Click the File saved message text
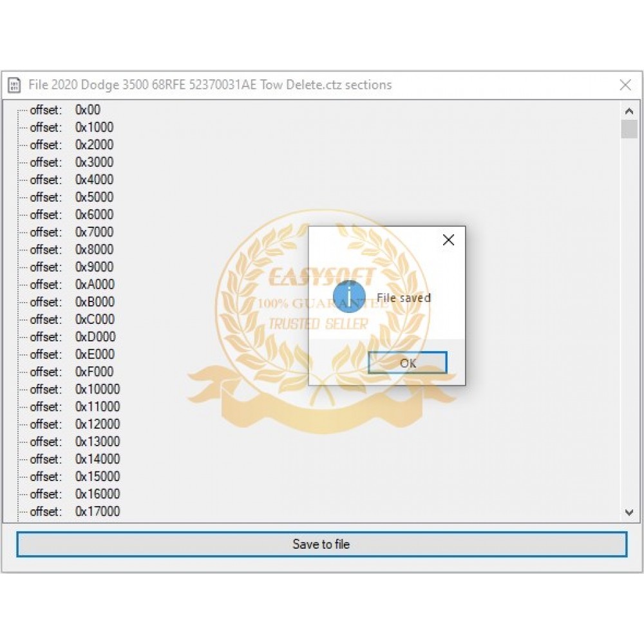The width and height of the screenshot is (644, 644). click(x=404, y=298)
